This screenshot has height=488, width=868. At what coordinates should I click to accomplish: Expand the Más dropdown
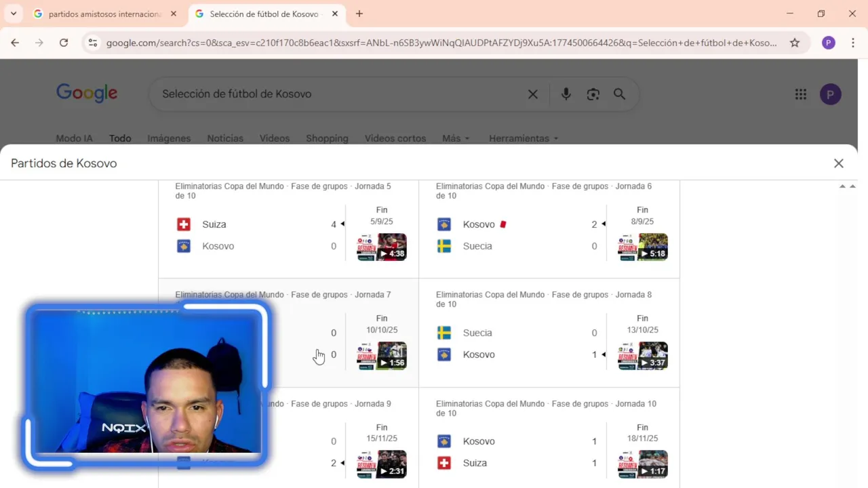[x=456, y=138]
